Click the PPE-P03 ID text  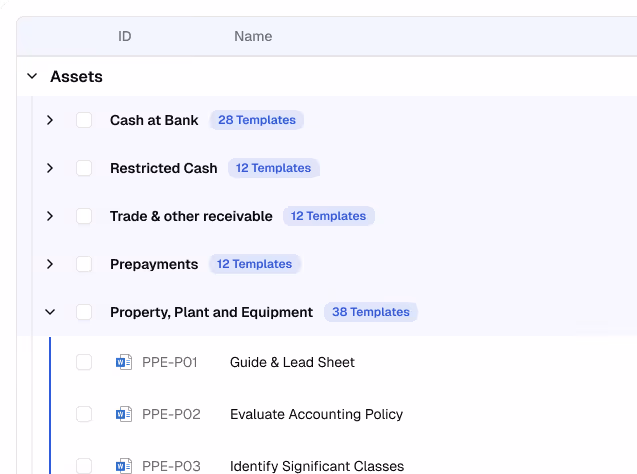point(171,466)
